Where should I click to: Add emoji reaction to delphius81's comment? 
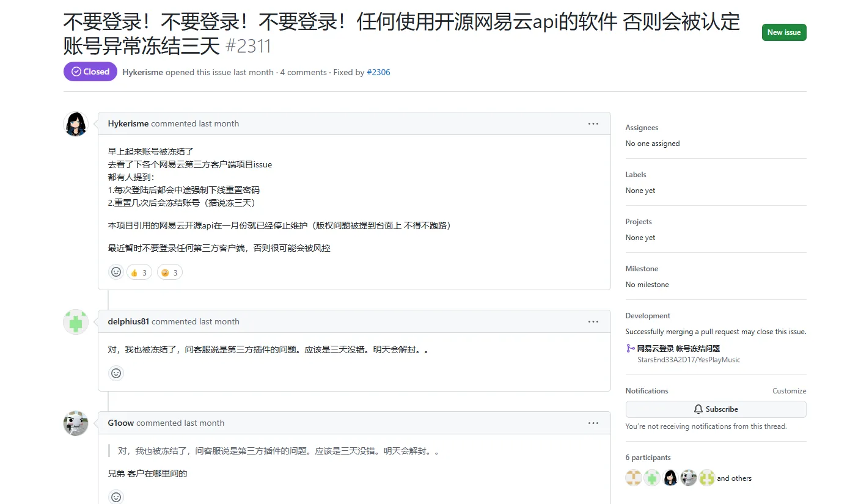[116, 373]
